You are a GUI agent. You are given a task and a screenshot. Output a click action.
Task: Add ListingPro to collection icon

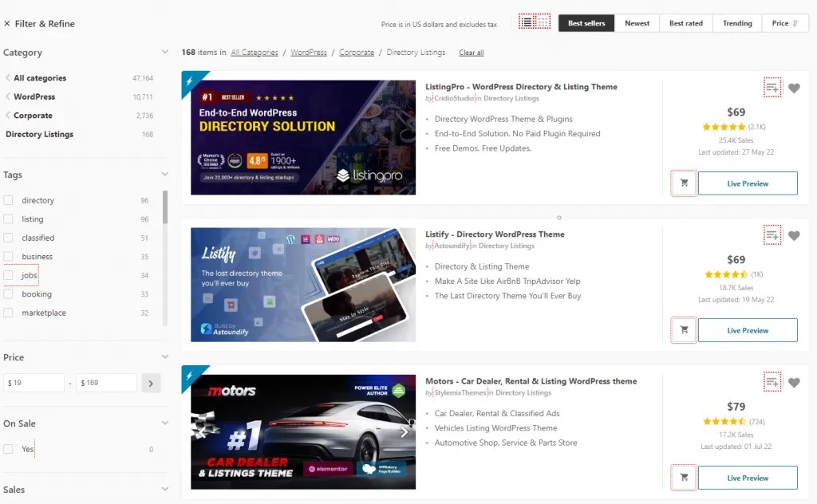pos(772,88)
